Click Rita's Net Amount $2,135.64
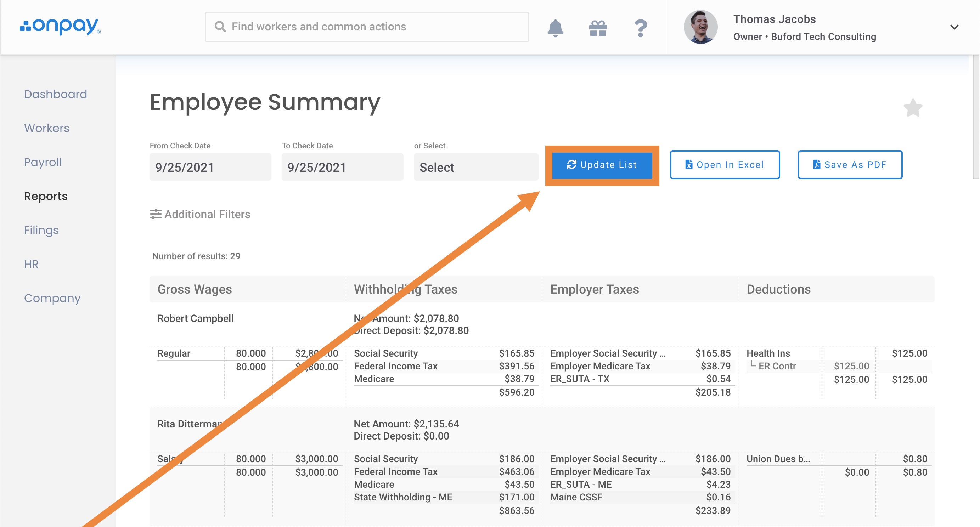The width and height of the screenshot is (980, 527). coord(406,424)
